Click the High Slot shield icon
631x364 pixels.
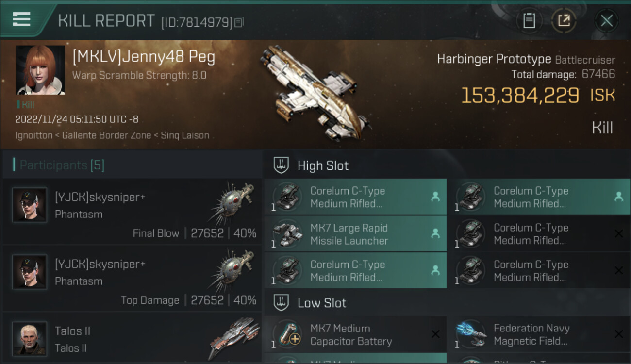[282, 165]
